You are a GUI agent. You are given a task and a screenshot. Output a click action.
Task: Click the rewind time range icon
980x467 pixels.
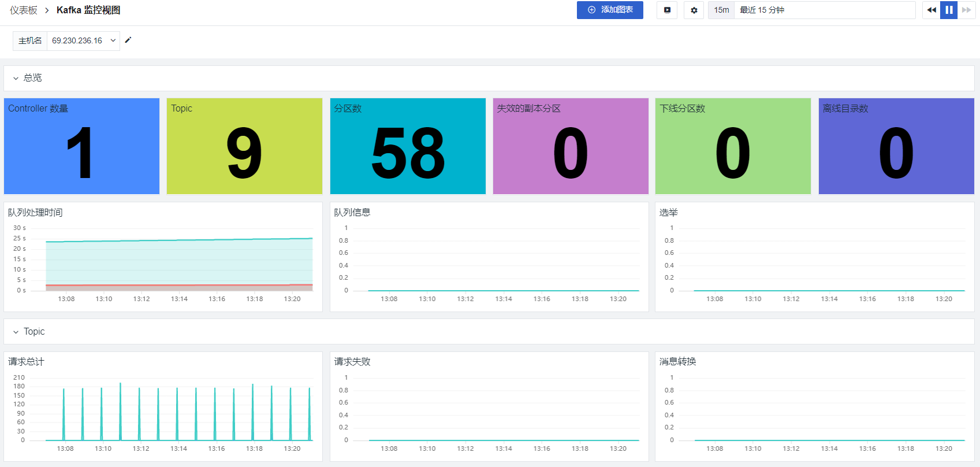931,10
